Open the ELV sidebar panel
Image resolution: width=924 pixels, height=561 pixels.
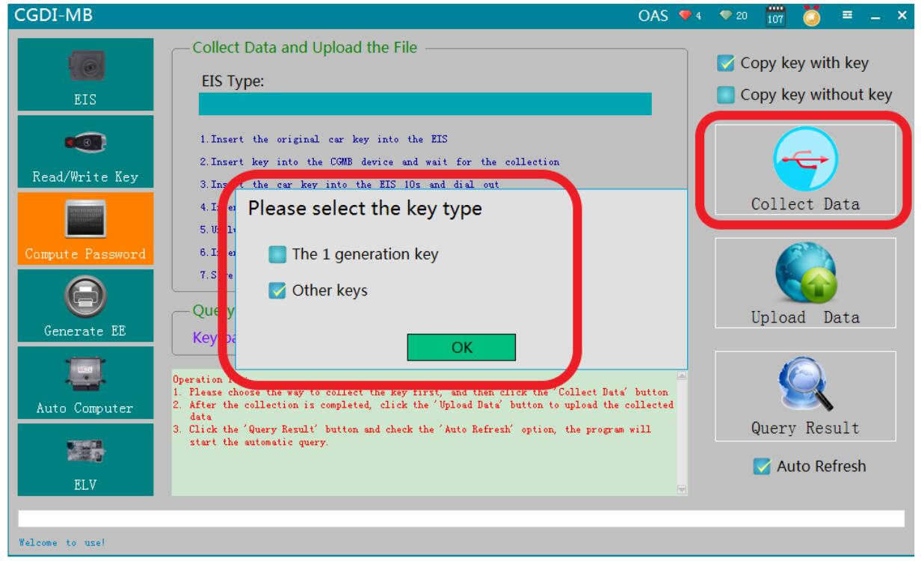[x=85, y=460]
